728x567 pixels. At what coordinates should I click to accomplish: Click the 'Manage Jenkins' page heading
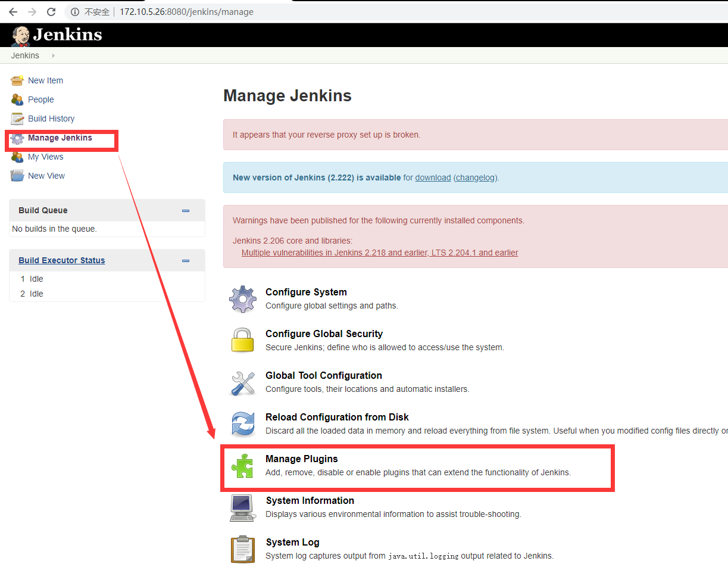[288, 95]
